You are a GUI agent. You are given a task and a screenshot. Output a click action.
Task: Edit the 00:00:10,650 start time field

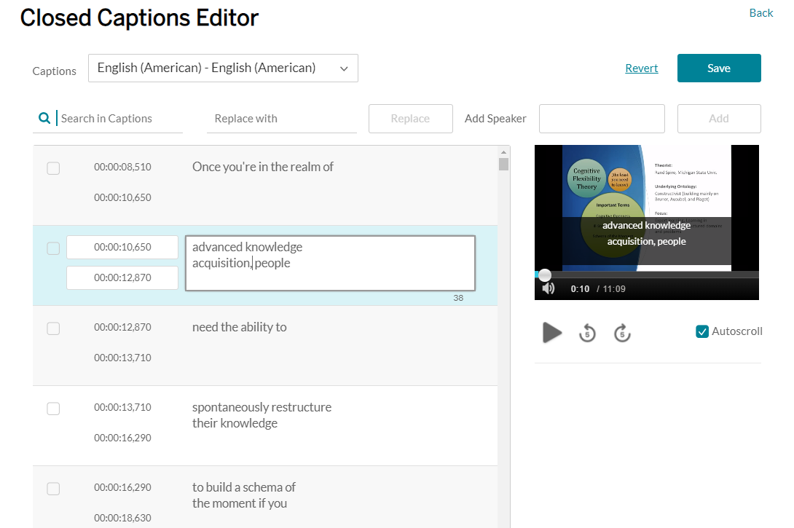click(x=122, y=247)
